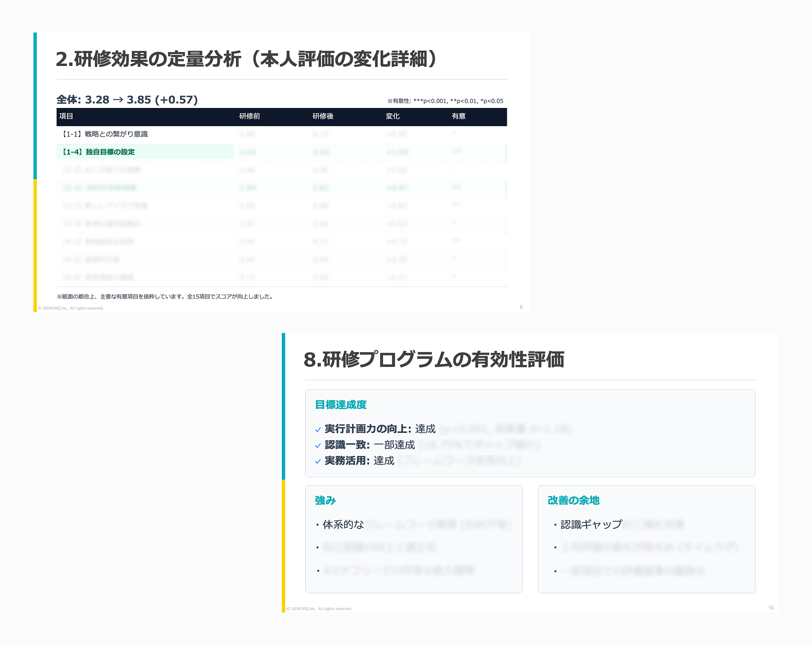Click the ※紙面の都合上 footnote text

(x=165, y=297)
